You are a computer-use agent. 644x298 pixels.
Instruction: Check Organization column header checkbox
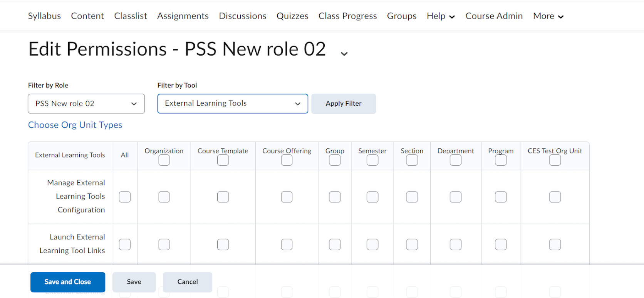coord(164,160)
